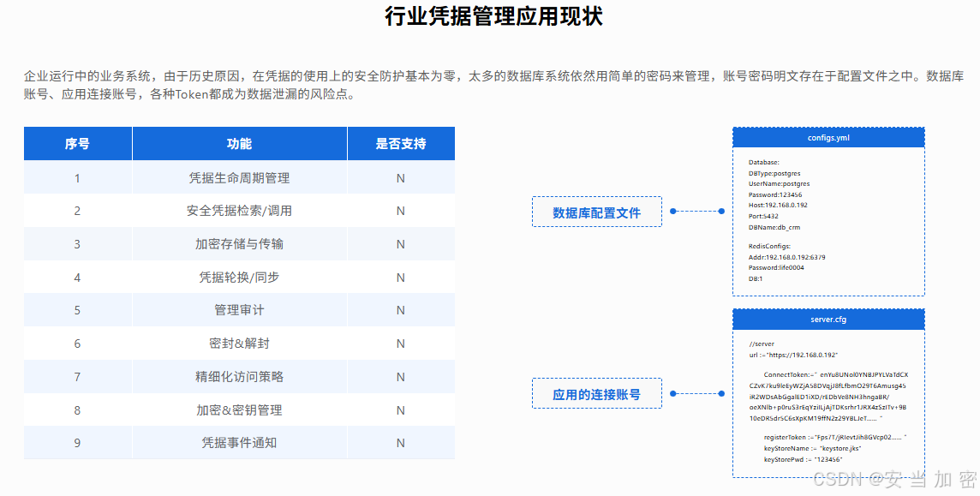Click the 管理审计 table cell

[x=239, y=310]
